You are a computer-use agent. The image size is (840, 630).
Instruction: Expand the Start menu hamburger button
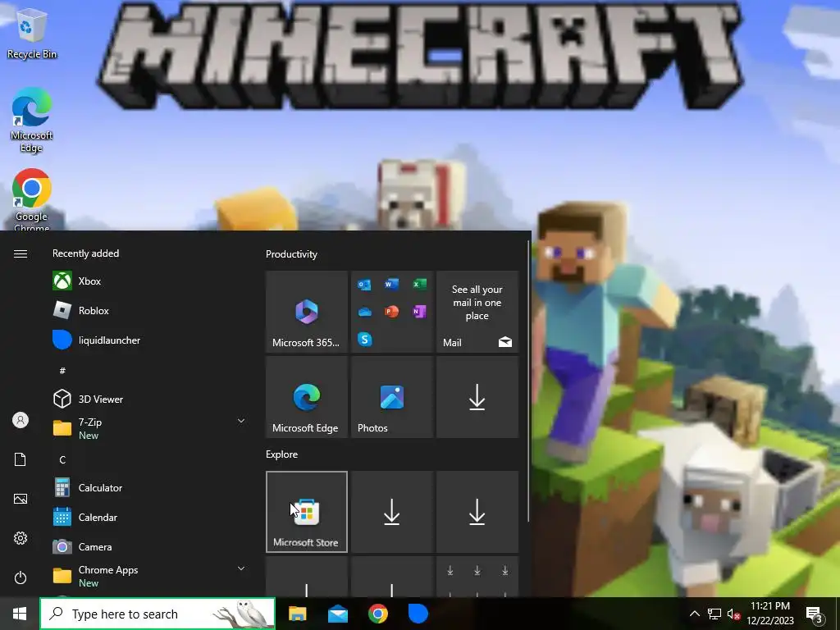pos(21,253)
